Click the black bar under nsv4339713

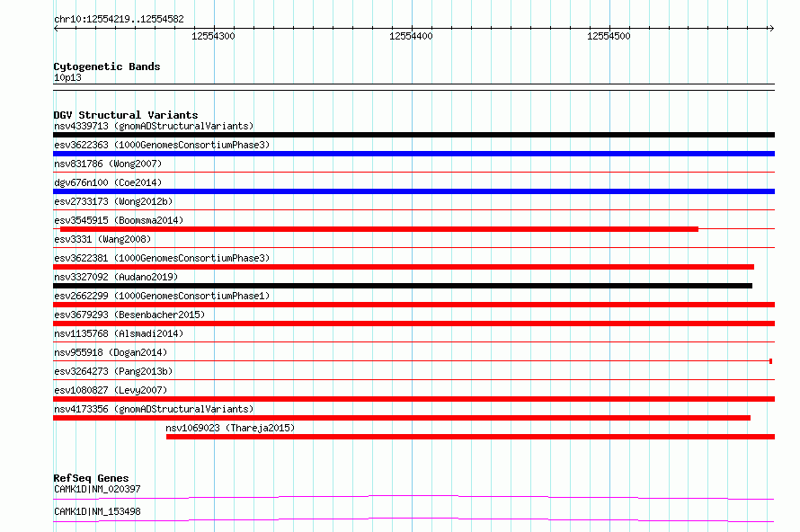coord(413,135)
